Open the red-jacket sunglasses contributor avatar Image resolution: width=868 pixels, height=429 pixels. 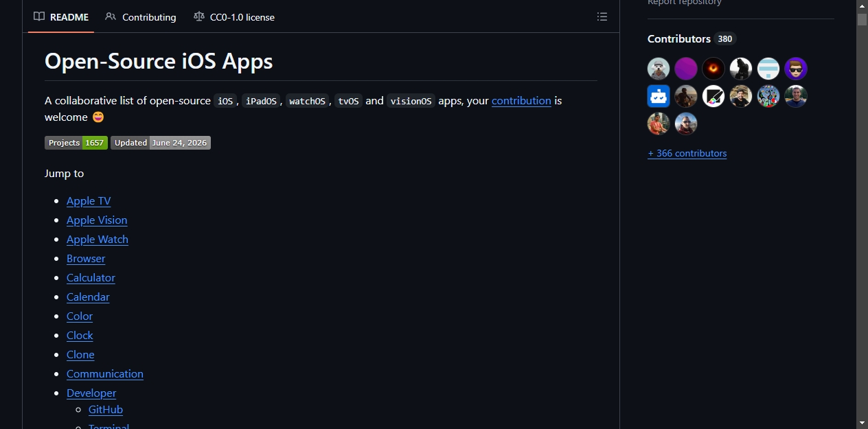click(x=686, y=124)
